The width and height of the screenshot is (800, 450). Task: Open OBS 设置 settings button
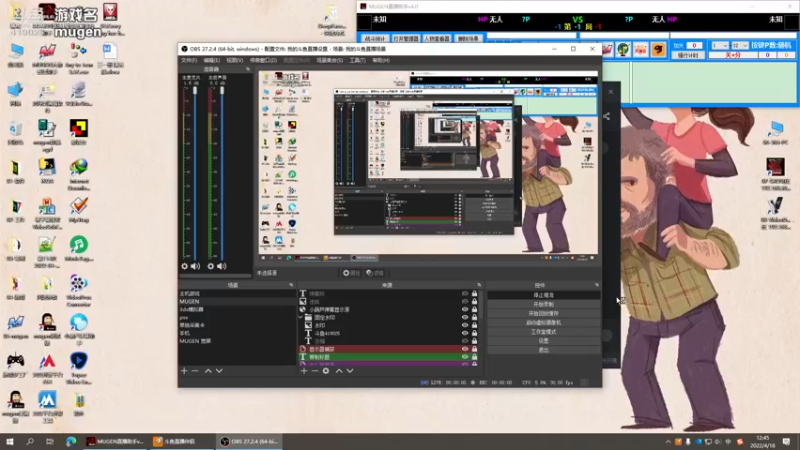coord(543,341)
